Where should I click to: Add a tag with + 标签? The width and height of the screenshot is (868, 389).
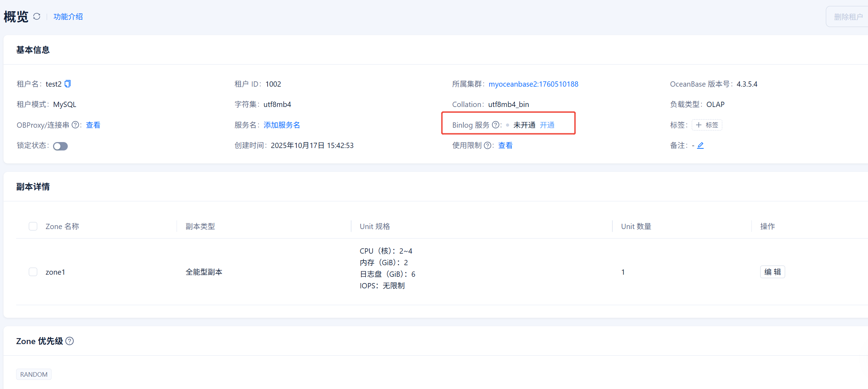click(707, 125)
